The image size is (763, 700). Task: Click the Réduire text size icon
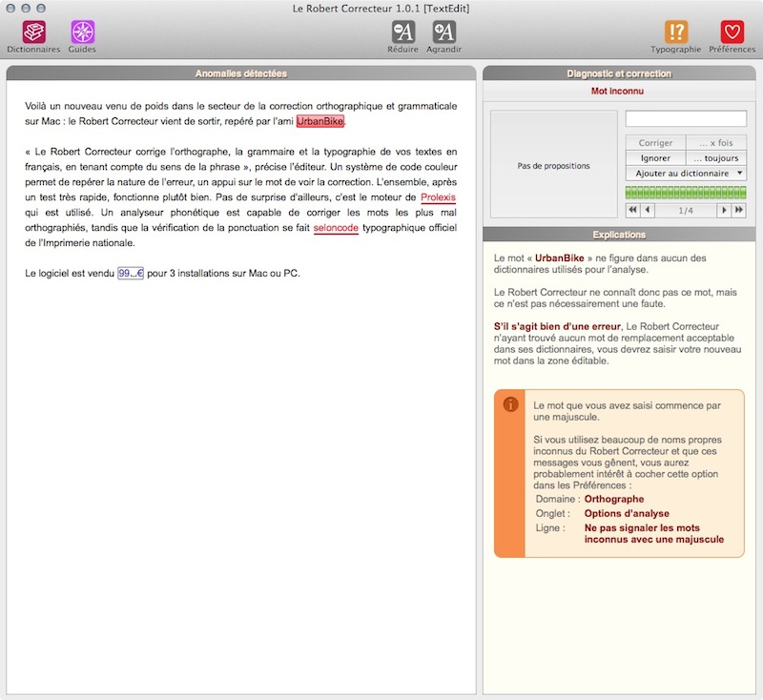[x=403, y=32]
